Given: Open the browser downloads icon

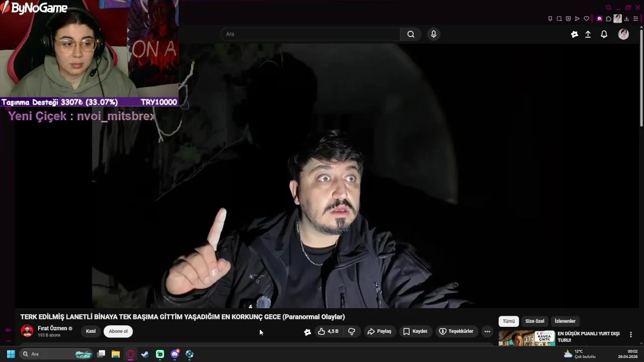Looking at the screenshot, I should 627,19.
